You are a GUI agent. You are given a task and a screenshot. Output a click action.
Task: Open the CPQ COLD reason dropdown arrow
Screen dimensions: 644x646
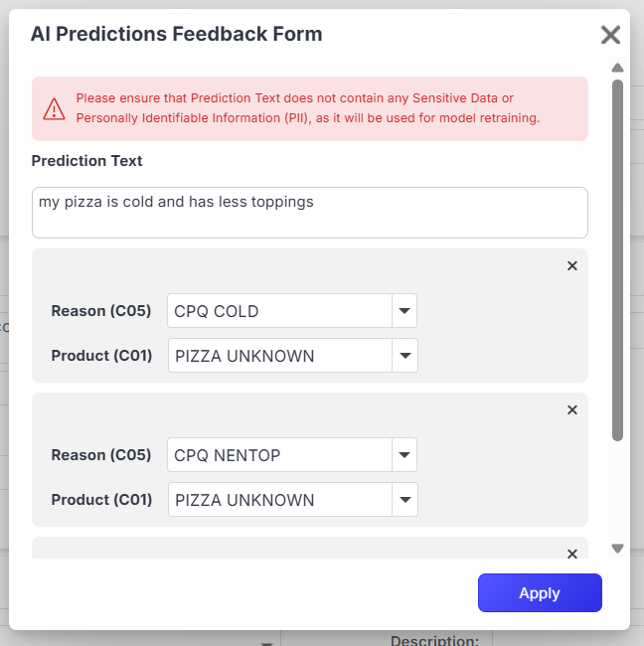[403, 311]
